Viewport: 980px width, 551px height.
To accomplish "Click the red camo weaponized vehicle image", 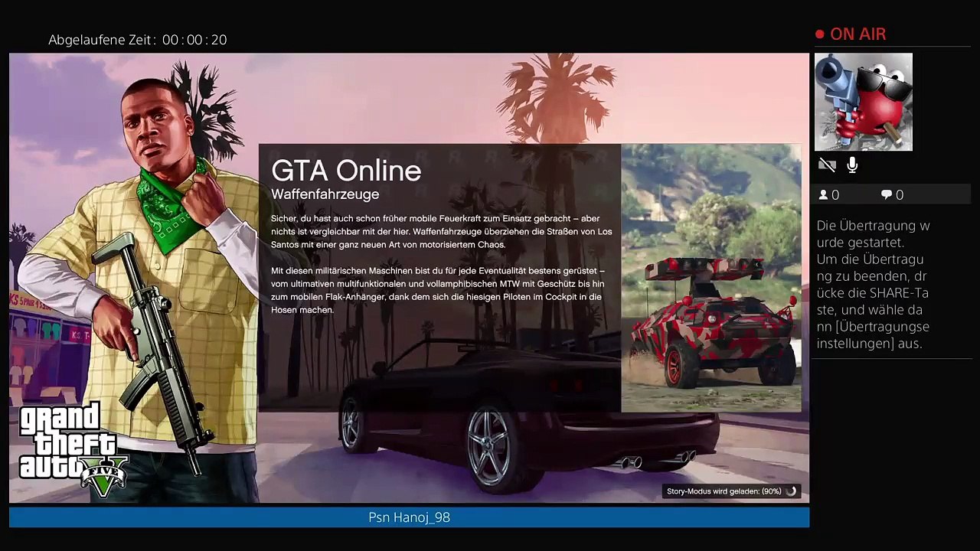I will click(x=711, y=278).
